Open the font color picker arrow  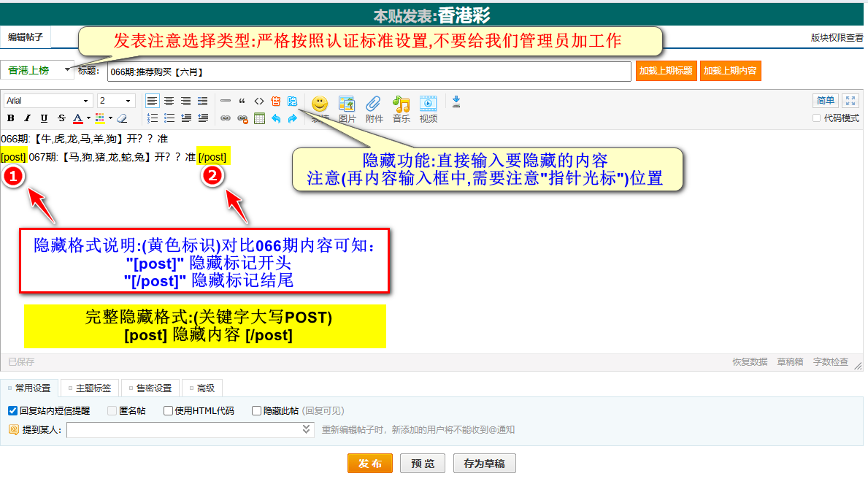click(88, 118)
